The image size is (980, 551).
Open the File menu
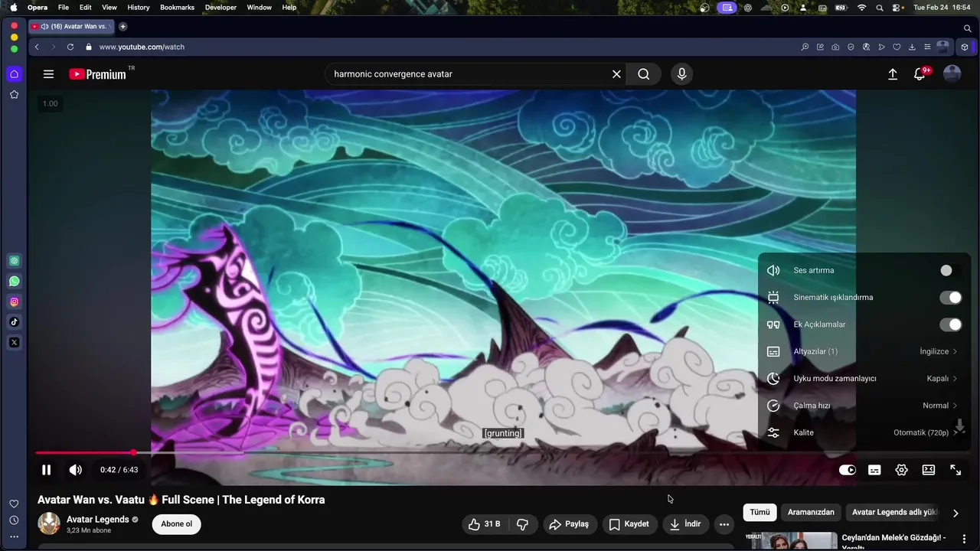64,8
